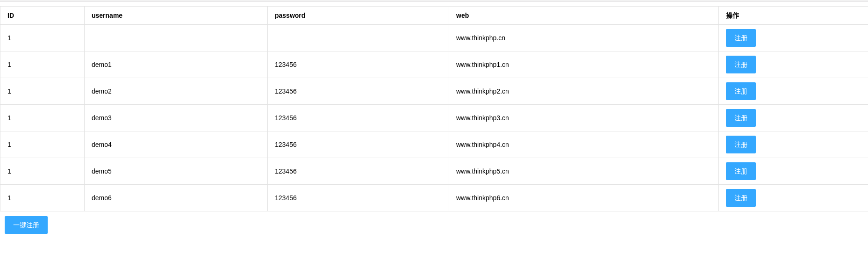This screenshot has width=868, height=254.
Task: Click 注册 button for www.thinkphp.cn row
Action: pos(740,38)
